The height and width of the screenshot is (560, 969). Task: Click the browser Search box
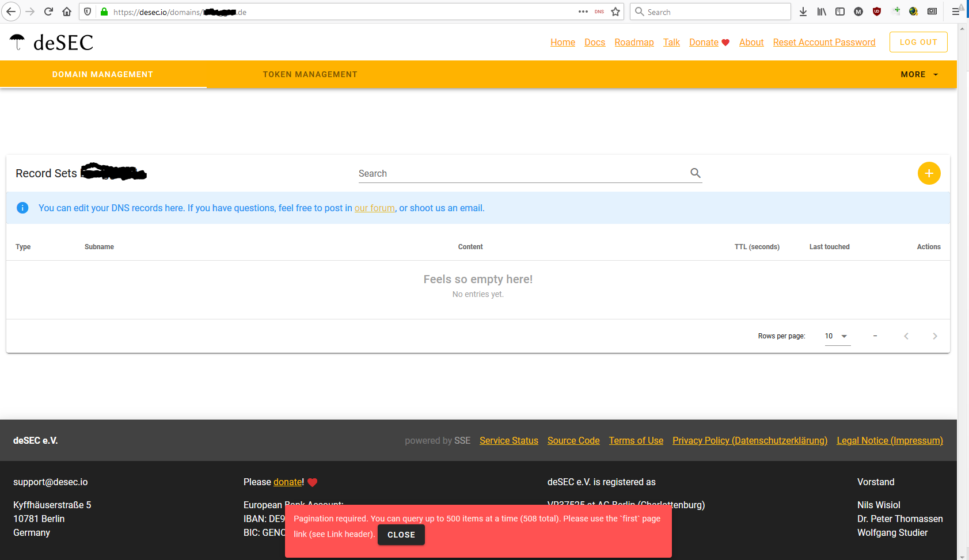coord(710,12)
